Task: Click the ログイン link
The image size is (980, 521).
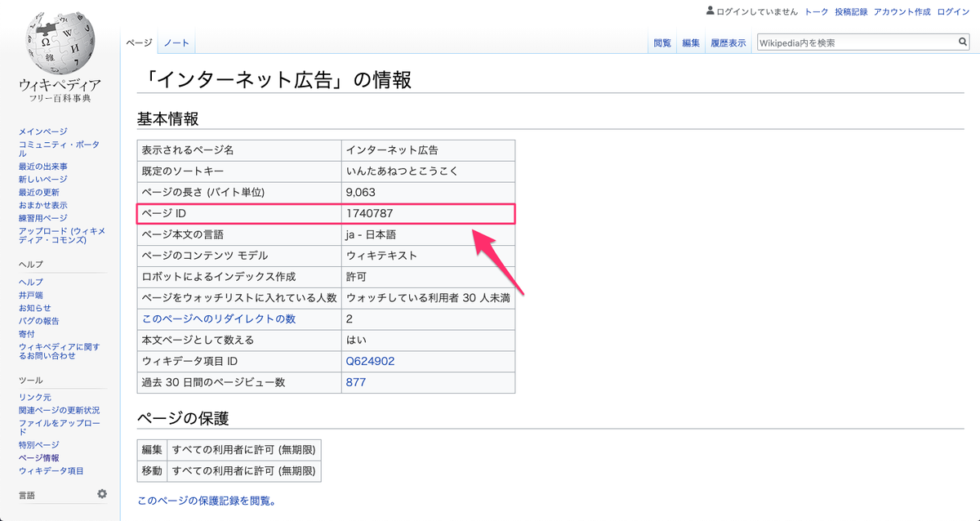Action: (953, 11)
